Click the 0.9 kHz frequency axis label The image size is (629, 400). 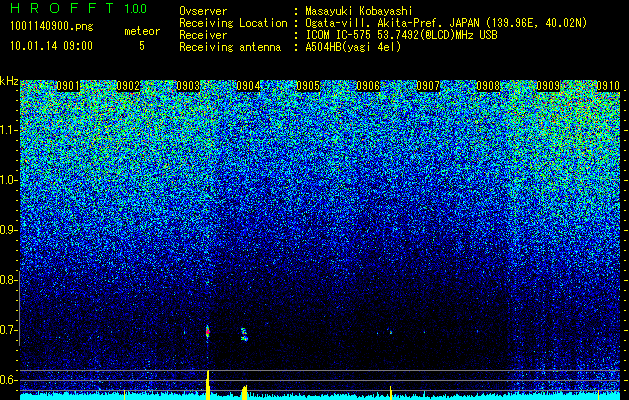[x=8, y=230]
